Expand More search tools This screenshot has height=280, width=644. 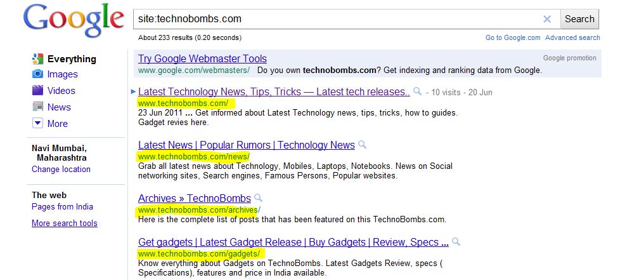coord(65,223)
